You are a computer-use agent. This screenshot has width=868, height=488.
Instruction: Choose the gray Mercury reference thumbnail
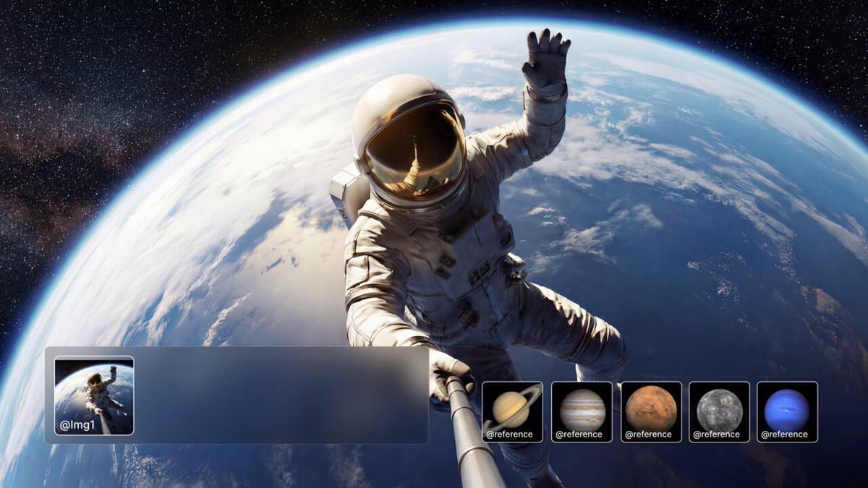click(x=719, y=407)
